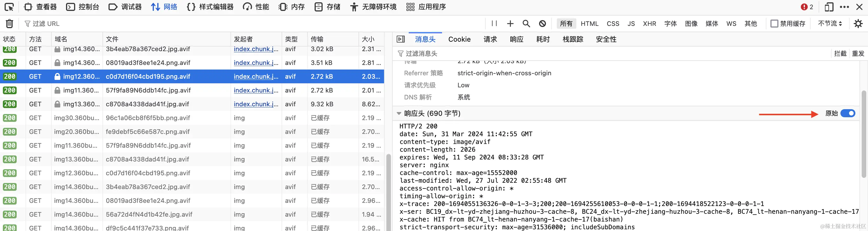
Task: Toggle the 原始 raw headers switch
Action: (x=847, y=113)
